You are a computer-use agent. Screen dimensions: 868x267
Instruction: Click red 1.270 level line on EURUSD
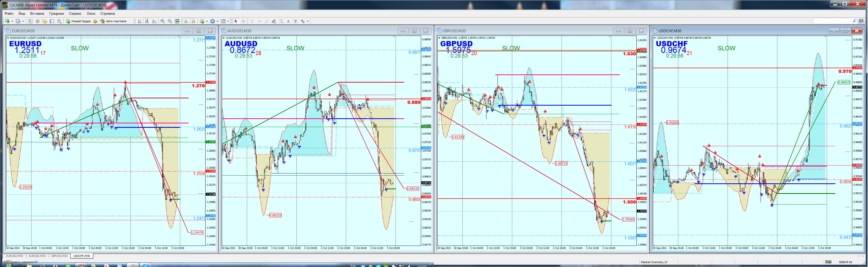106,82
